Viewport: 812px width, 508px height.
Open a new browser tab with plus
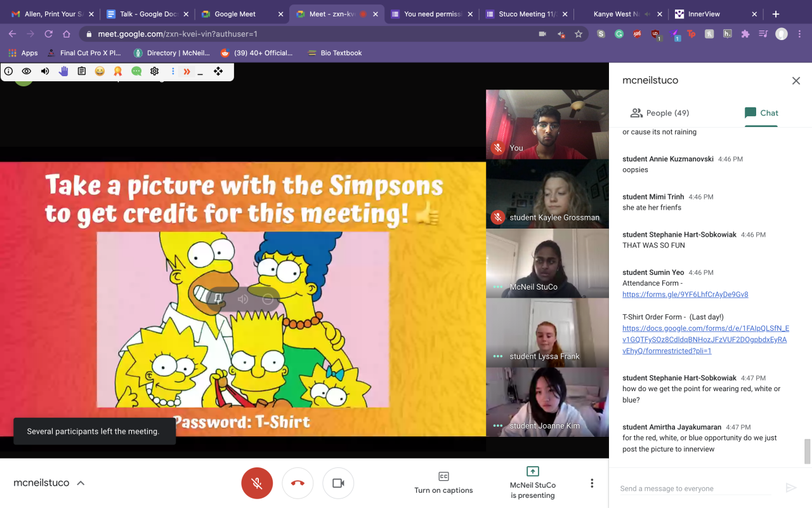[x=776, y=14]
